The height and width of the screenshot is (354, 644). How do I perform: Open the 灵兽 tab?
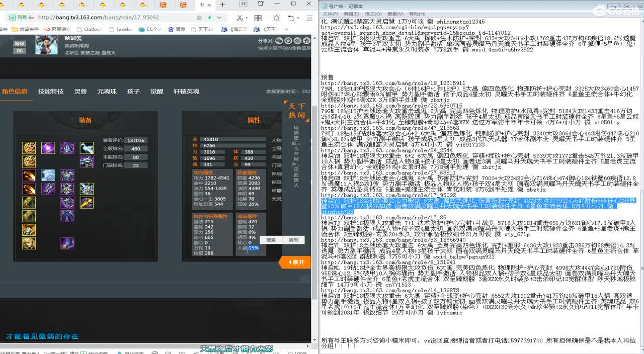pos(80,92)
